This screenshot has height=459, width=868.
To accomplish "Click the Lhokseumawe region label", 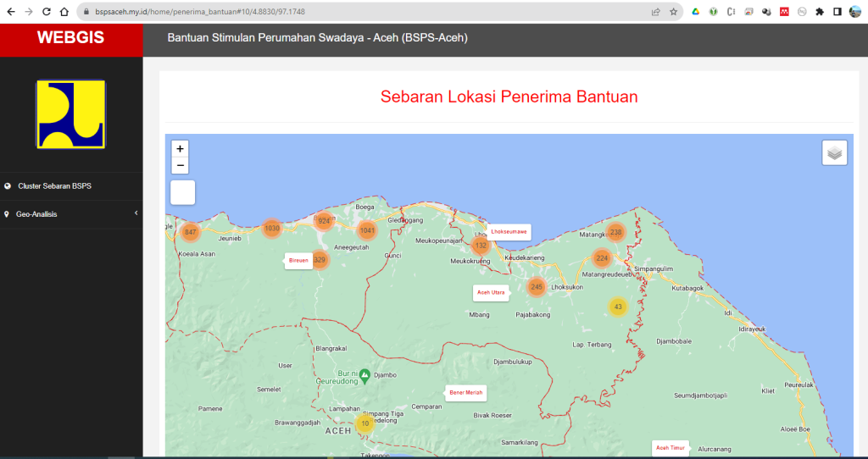I will (509, 232).
